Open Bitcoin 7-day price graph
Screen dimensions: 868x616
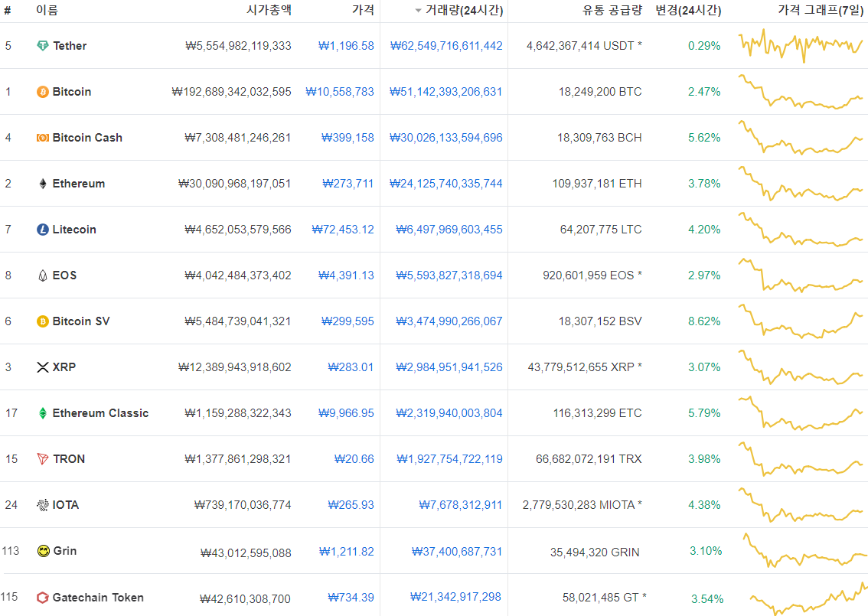(801, 91)
